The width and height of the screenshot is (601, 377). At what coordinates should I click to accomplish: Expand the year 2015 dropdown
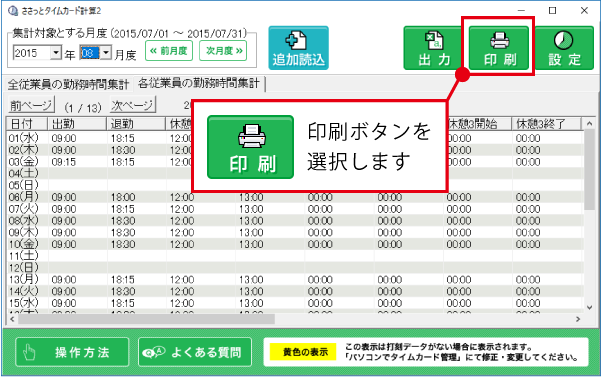point(56,52)
